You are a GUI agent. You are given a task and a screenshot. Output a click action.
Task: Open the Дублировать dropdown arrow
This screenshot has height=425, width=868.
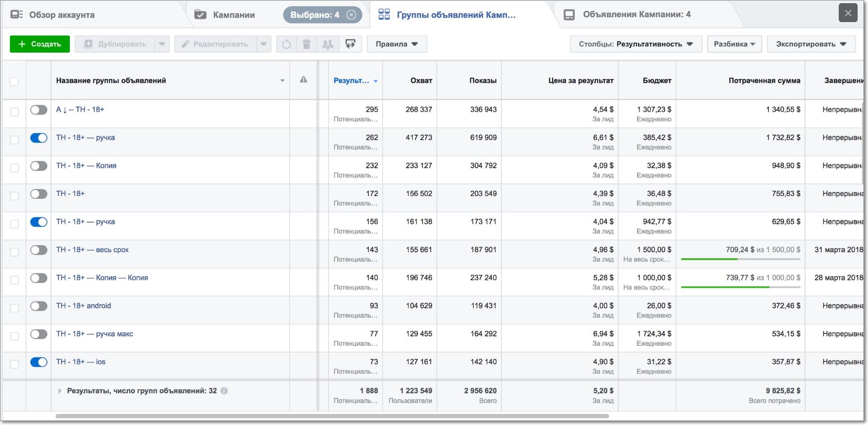coord(162,44)
